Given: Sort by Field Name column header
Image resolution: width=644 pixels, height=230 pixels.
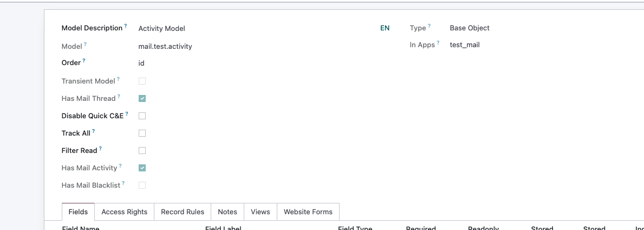Looking at the screenshot, I should click(x=81, y=228).
